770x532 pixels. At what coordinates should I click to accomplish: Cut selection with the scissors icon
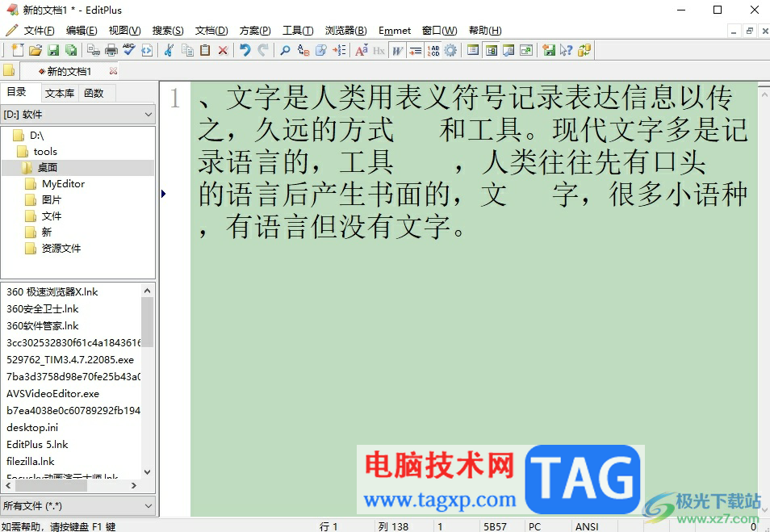click(x=169, y=50)
